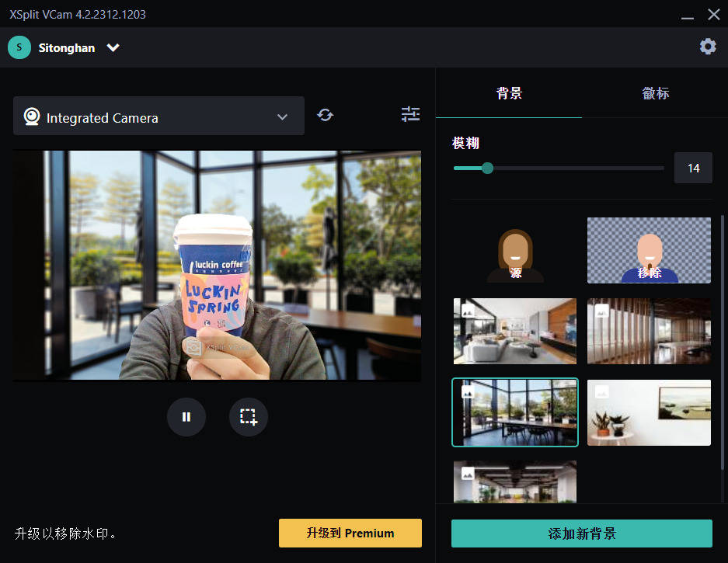Close the XSplit VCam window

(x=713, y=15)
